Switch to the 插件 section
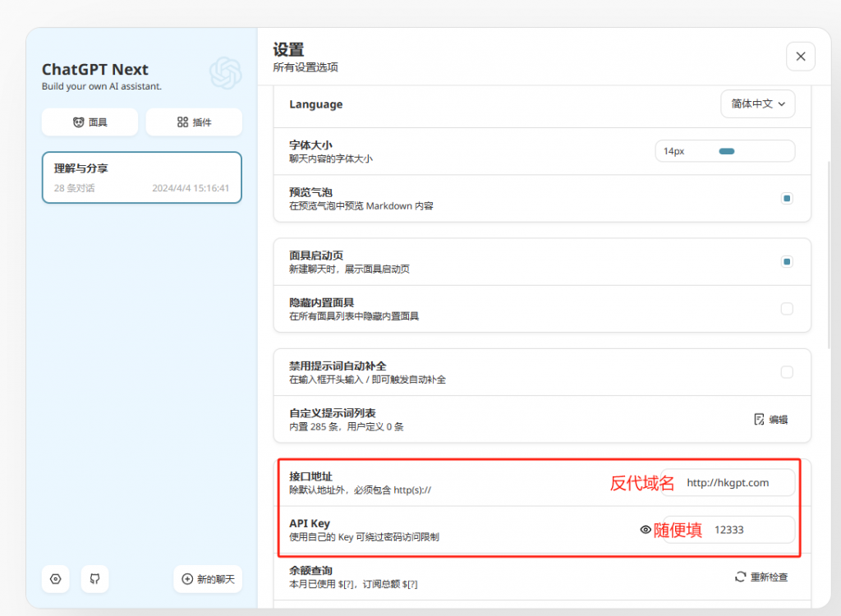841x616 pixels. tap(194, 122)
